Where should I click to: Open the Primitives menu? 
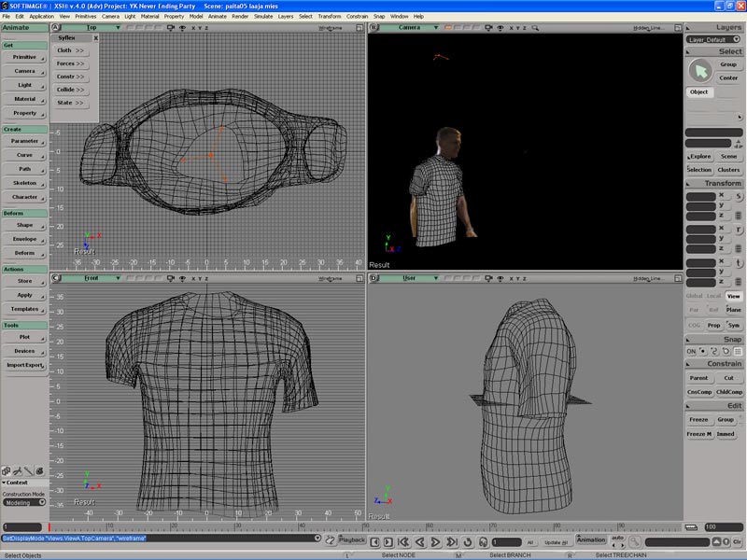86,16
